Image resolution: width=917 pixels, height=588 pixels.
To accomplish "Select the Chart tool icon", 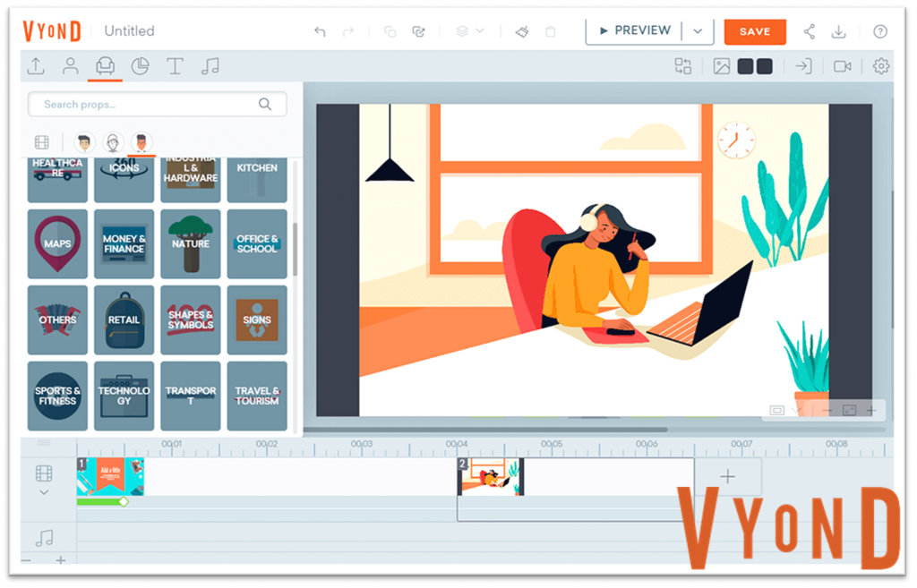I will (x=140, y=66).
